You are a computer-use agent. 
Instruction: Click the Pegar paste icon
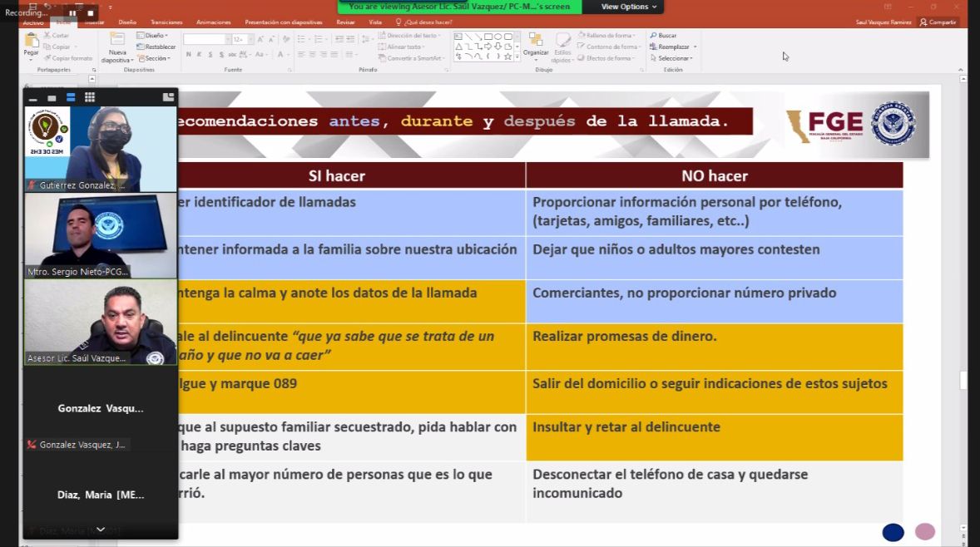pyautogui.click(x=31, y=42)
